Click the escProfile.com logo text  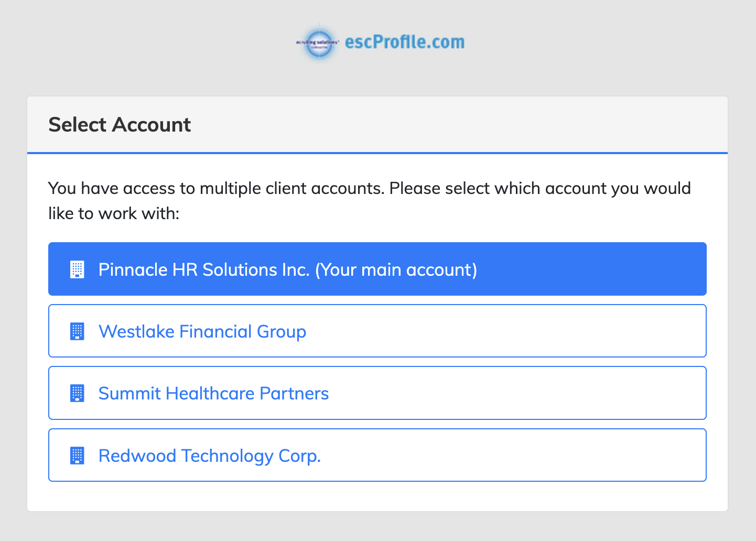click(x=404, y=42)
